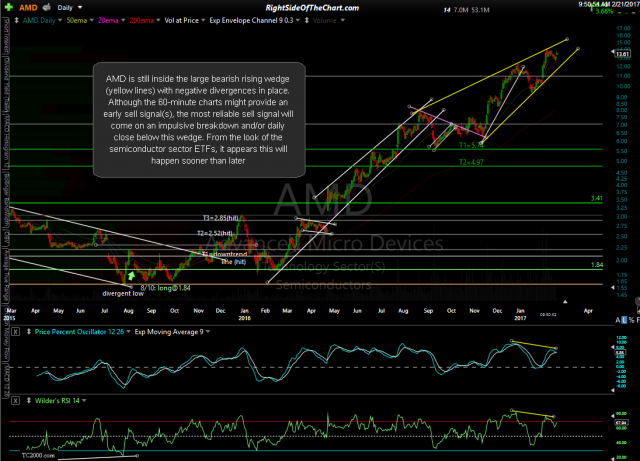Open the Wilder's RSI 14 dropdown
This screenshot has height=461, width=640.
pos(84,401)
